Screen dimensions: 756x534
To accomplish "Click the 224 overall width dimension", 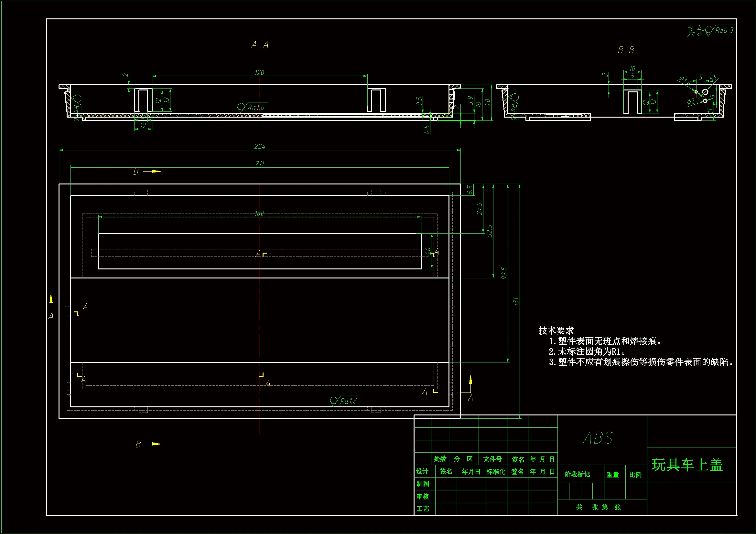I will 260,146.
